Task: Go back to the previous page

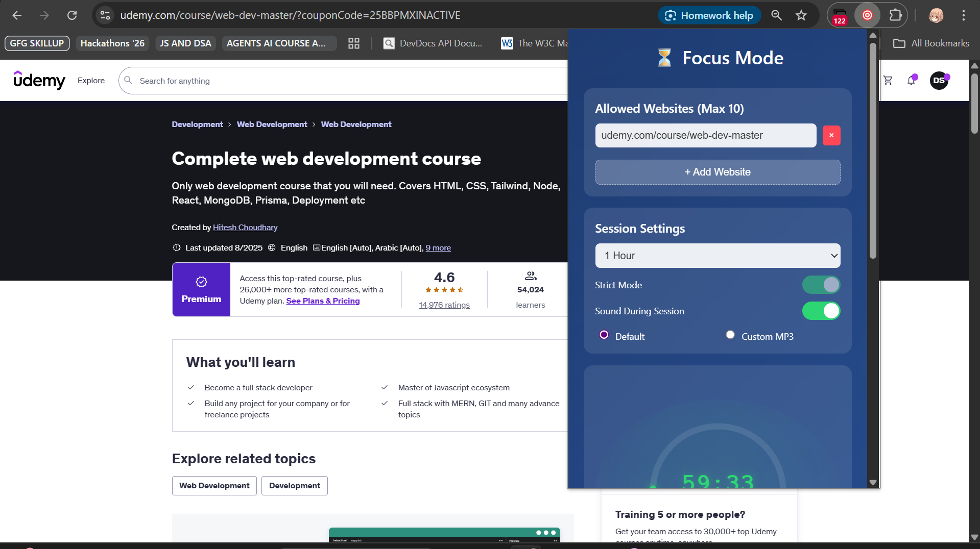Action: click(x=17, y=15)
